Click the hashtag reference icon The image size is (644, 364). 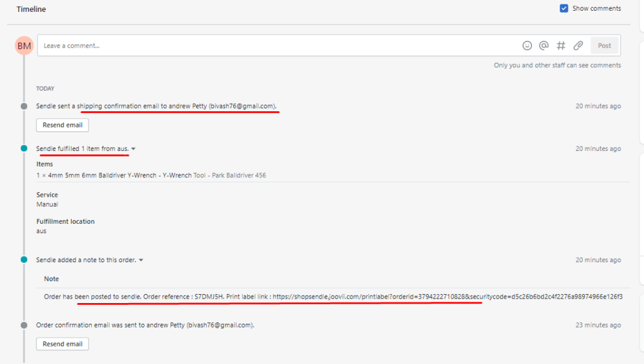pos(561,45)
